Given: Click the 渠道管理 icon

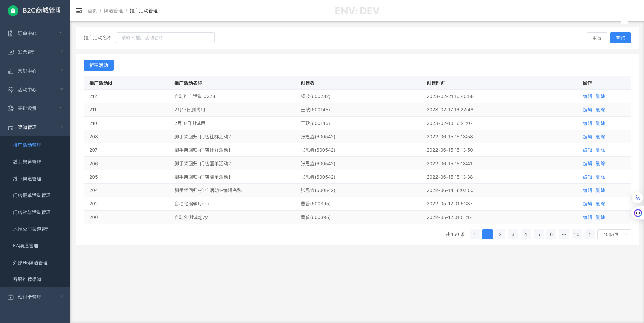Looking at the screenshot, I should pos(11,127).
